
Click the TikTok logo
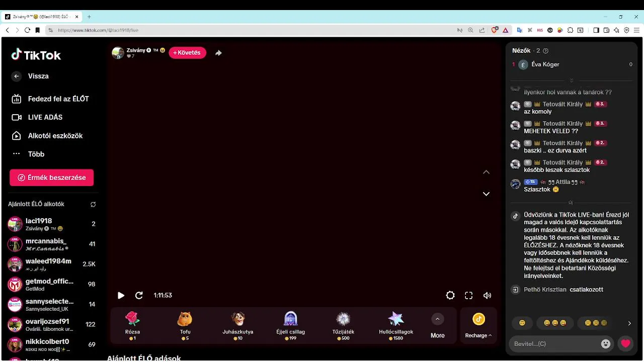point(36,55)
